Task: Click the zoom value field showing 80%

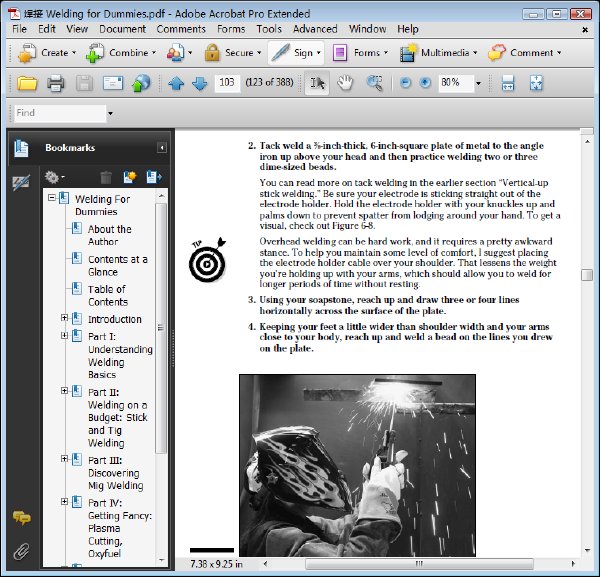Action: (456, 83)
